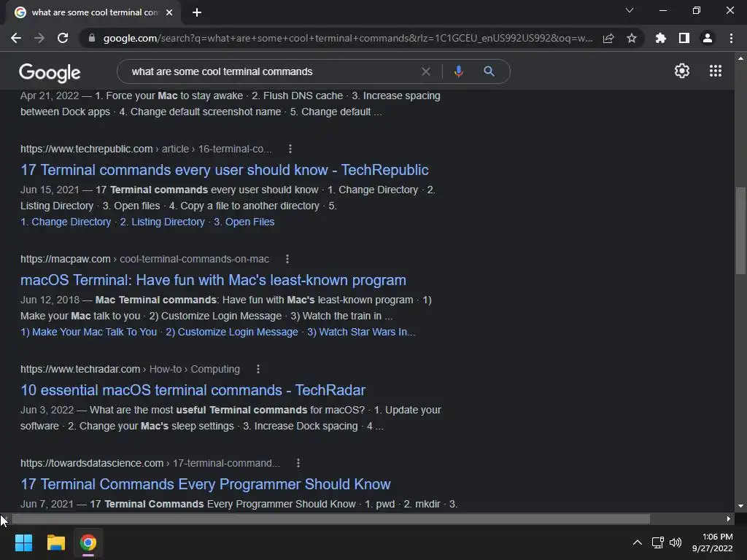Jump to '1. Change Directory' sitelink
This screenshot has height=560, width=747.
coord(66,222)
